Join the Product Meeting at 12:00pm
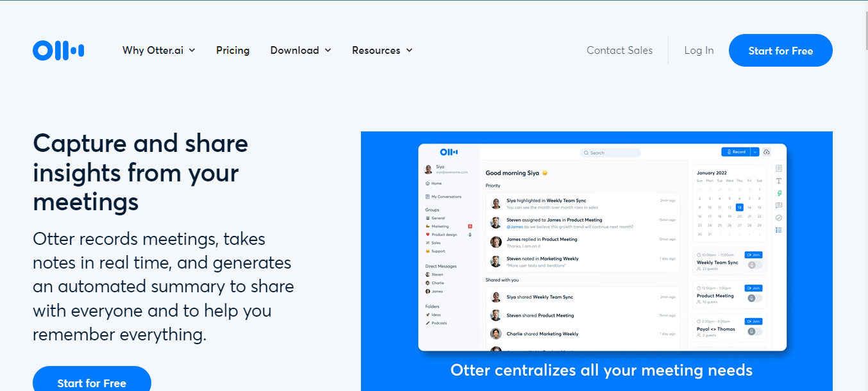The height and width of the screenshot is (391, 868). coord(753,288)
